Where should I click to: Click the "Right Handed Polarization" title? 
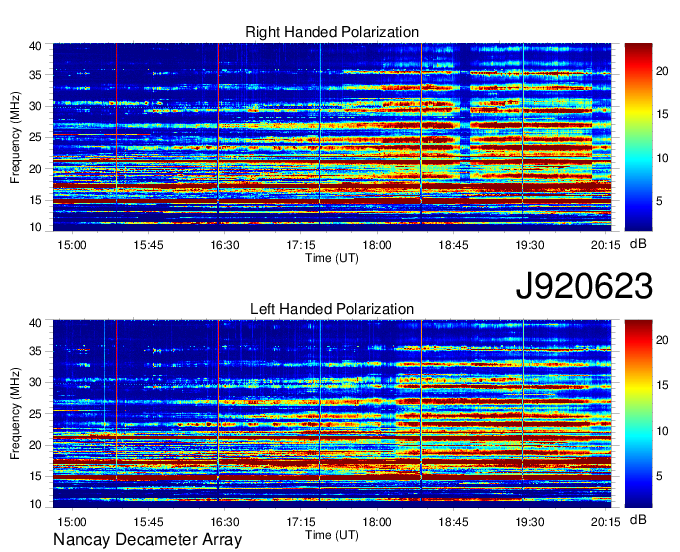pyautogui.click(x=332, y=32)
